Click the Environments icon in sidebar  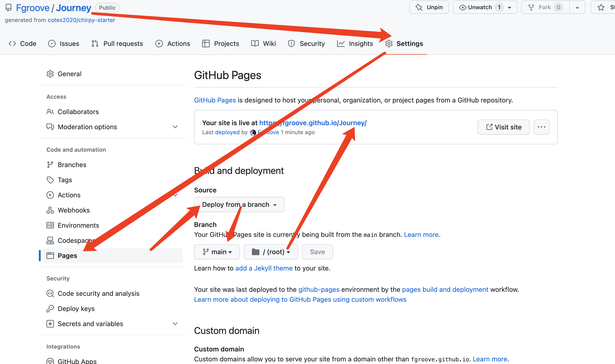click(x=50, y=225)
